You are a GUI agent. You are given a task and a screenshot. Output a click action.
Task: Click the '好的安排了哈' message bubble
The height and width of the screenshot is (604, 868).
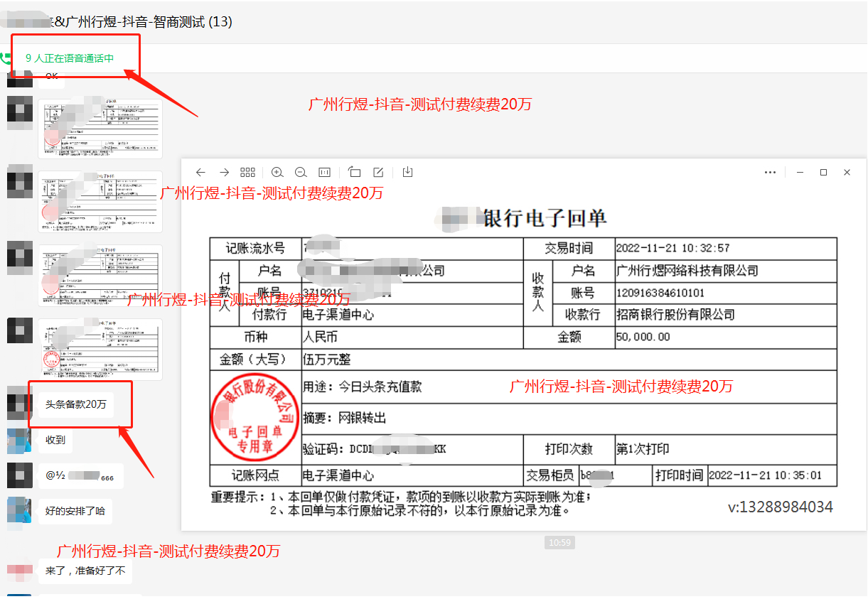(x=75, y=511)
